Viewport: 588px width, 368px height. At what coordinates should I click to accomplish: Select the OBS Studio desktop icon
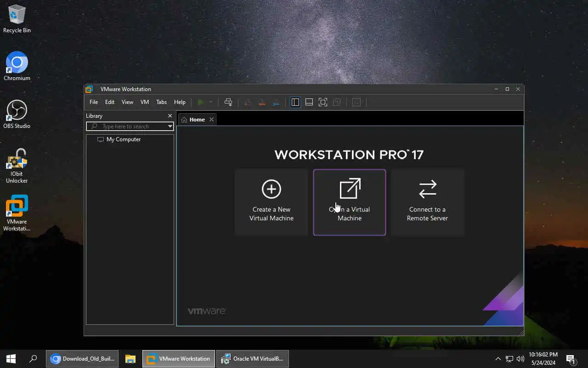[17, 114]
